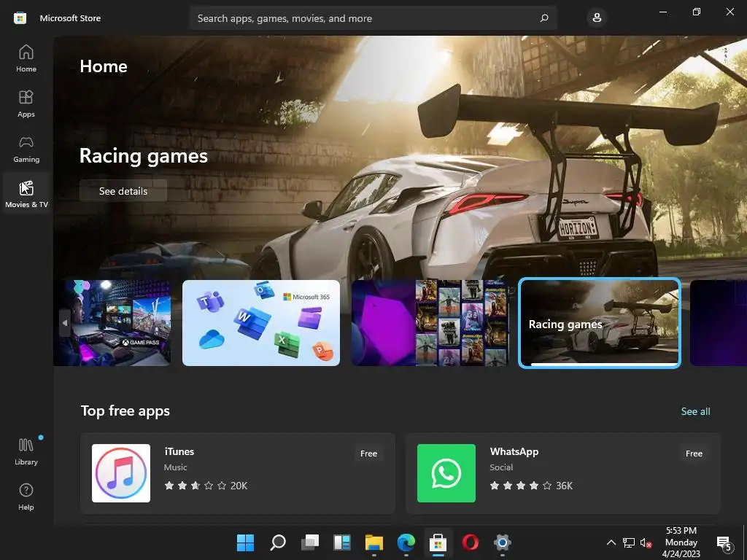The image size is (747, 560).
Task: Select the Racing games carousel thumbnail
Action: point(600,323)
